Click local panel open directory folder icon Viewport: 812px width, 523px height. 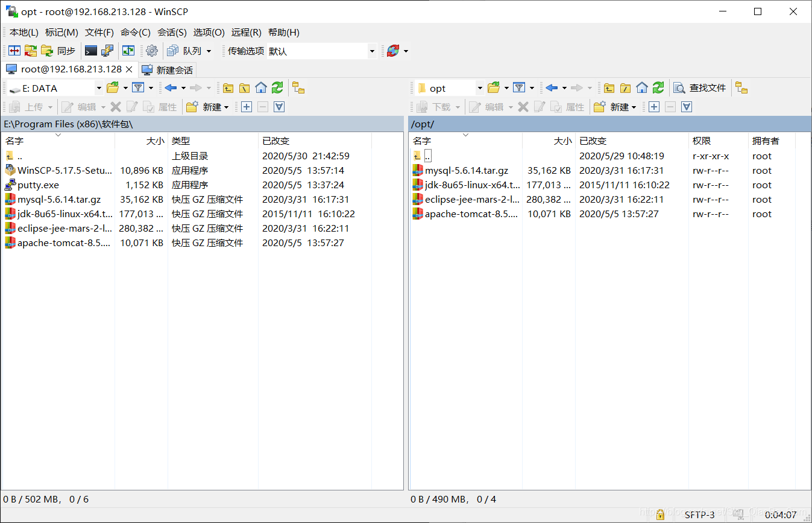pyautogui.click(x=113, y=88)
